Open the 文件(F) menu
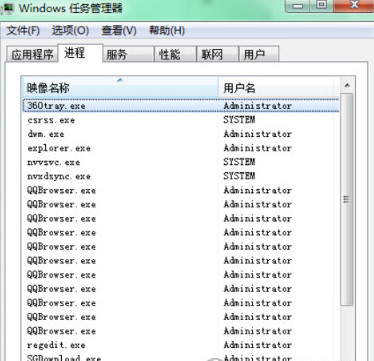Image resolution: width=374 pixels, height=361 pixels. [x=23, y=31]
